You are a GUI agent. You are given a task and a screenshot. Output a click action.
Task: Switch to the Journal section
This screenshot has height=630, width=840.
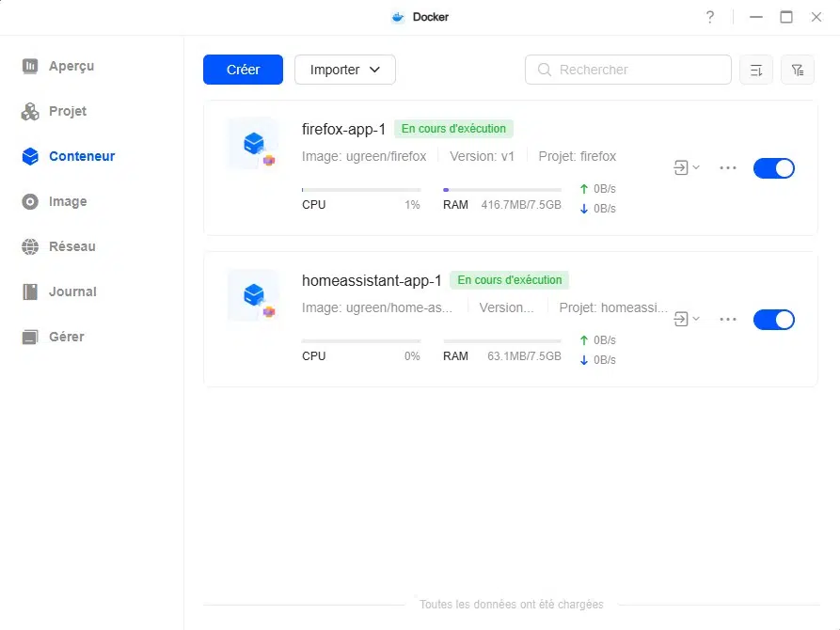(x=72, y=291)
